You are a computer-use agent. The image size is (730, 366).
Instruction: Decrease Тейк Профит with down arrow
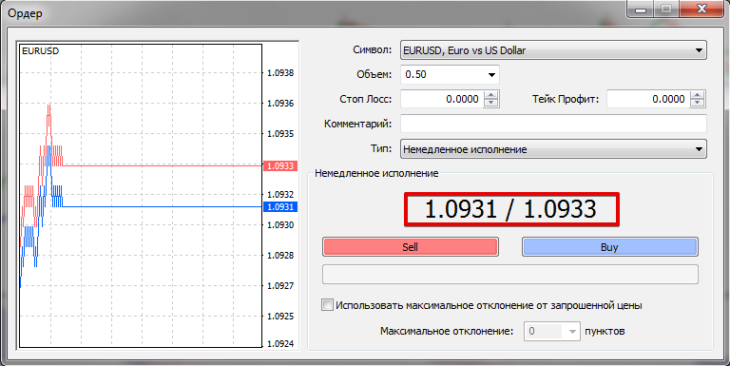click(x=697, y=103)
